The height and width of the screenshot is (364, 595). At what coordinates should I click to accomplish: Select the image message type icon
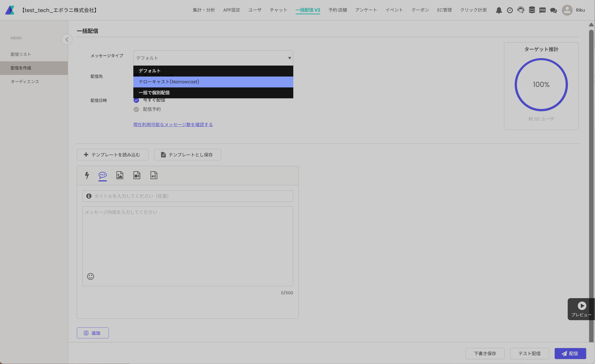pos(119,175)
